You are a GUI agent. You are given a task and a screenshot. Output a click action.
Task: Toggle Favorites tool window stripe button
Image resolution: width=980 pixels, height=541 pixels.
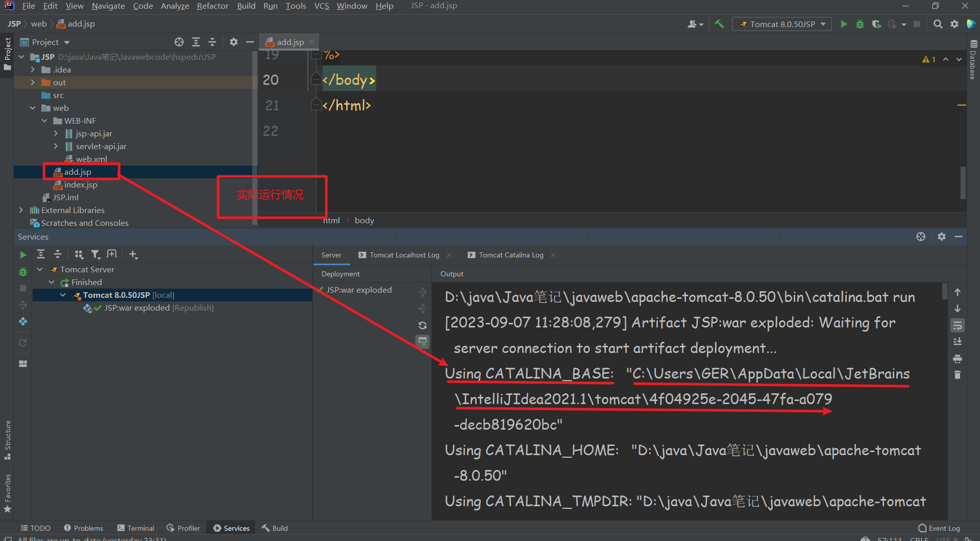coord(8,493)
